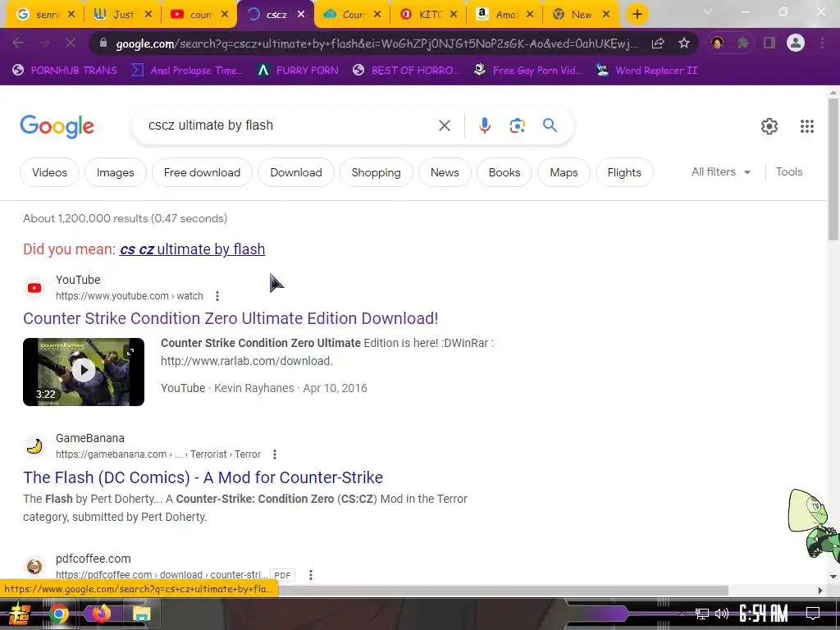Open the Windows Start button
This screenshot has width=840, height=630.
[x=19, y=614]
